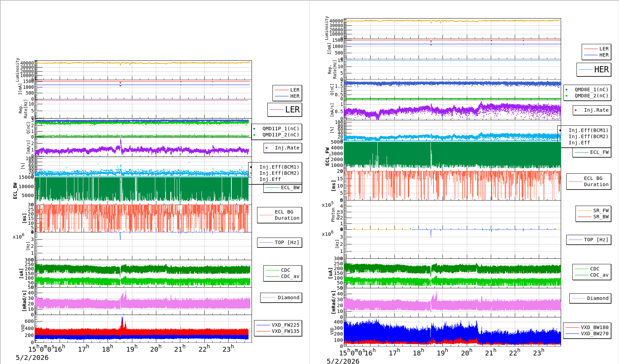Click Inj.Rate legend in the left plot
The height and width of the screenshot is (364, 619).
(x=283, y=148)
